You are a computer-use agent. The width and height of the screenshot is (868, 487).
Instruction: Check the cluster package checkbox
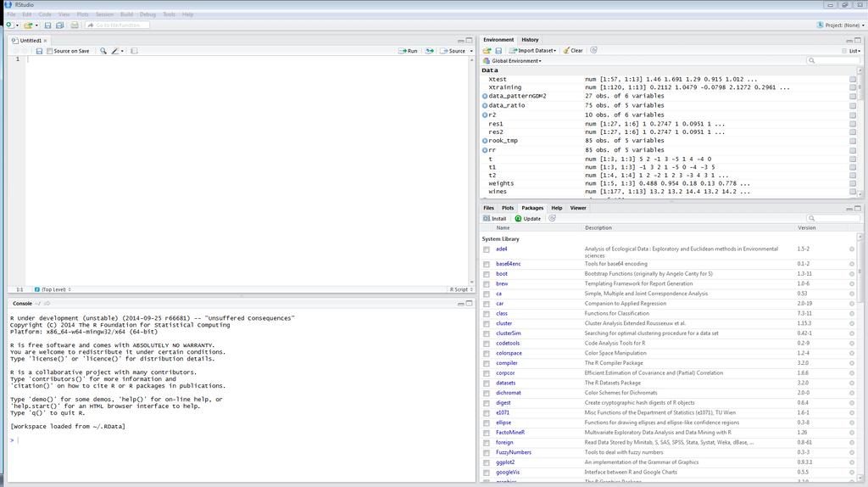click(487, 323)
